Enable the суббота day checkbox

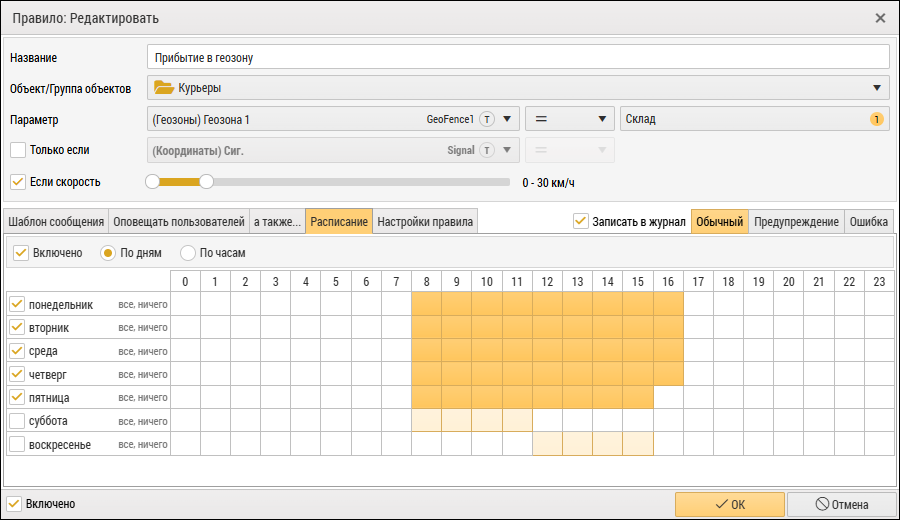17,421
